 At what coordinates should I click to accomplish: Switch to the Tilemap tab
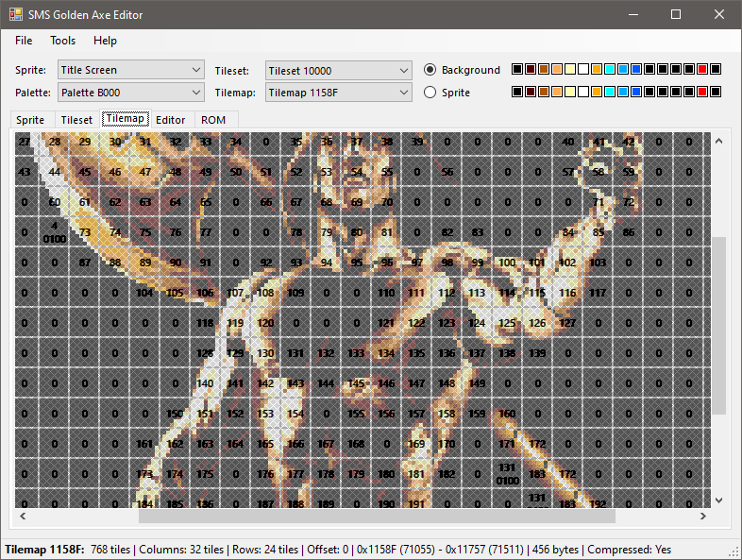[x=125, y=118]
